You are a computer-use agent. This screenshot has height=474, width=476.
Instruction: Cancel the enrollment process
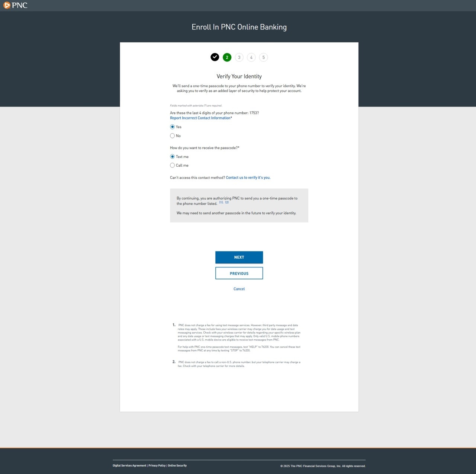(x=239, y=289)
